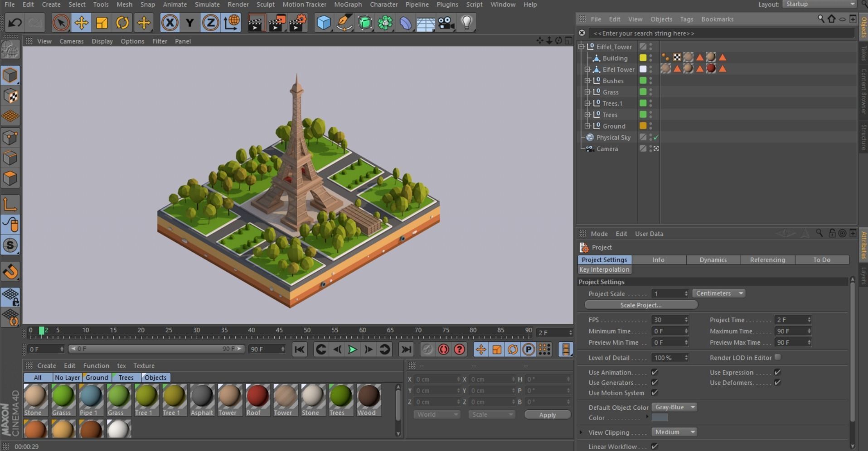Open Project Scale units dropdown

pos(719,293)
